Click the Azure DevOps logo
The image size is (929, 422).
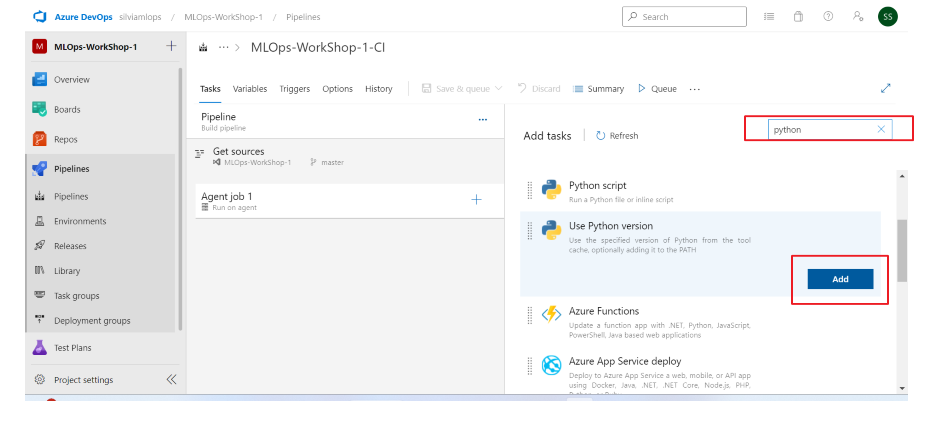pos(41,17)
